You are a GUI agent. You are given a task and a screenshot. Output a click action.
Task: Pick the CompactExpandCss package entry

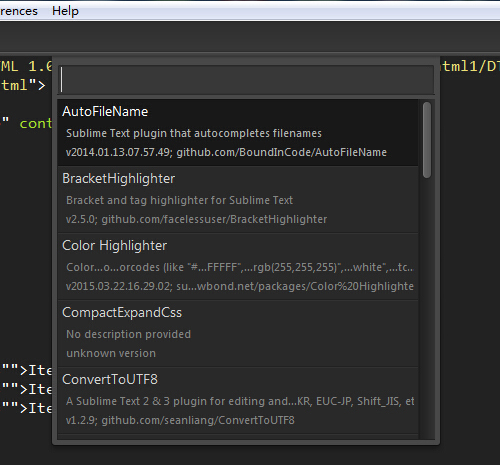[238, 333]
